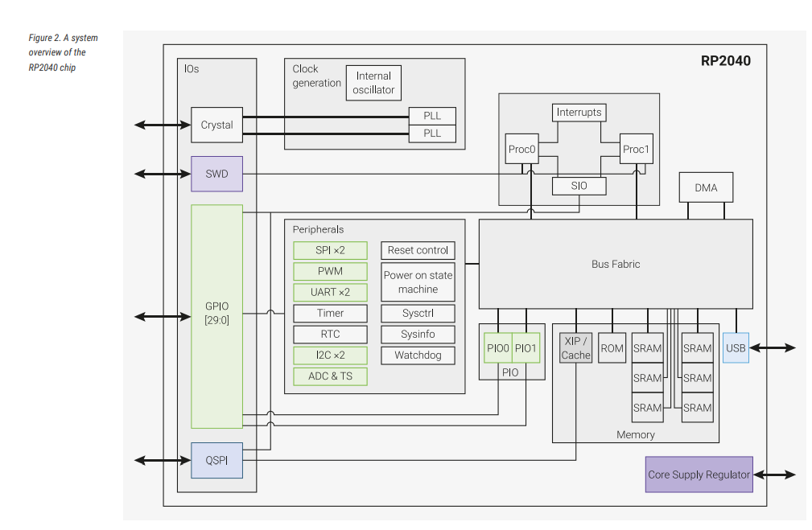This screenshot has width=812, height=530.
Task: Click the Core Supply Regulator button
Action: coord(698,475)
